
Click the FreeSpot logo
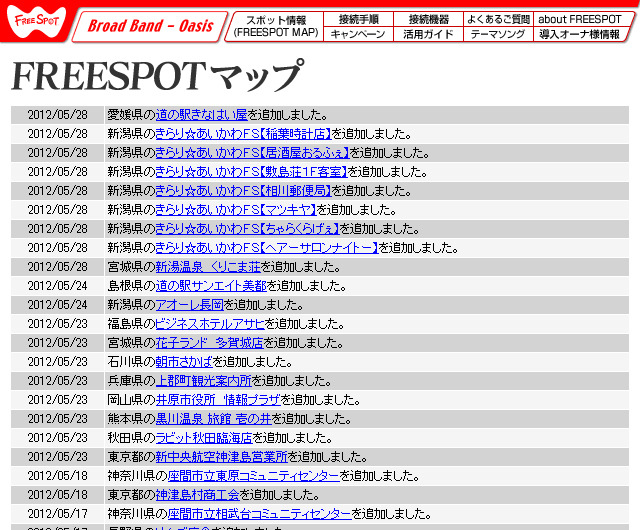click(x=36, y=21)
